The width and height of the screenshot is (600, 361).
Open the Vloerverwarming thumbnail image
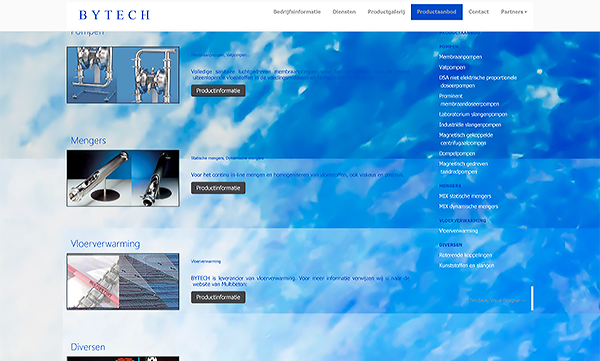tap(123, 281)
